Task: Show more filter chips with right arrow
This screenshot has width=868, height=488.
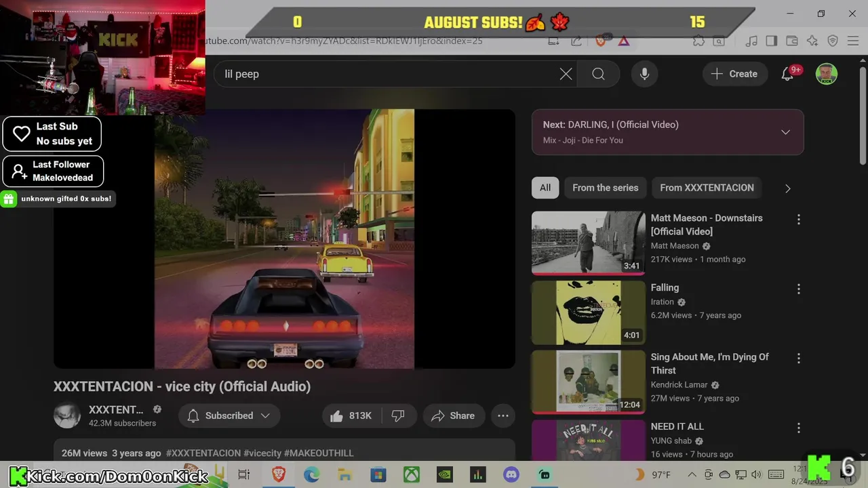Action: click(787, 188)
